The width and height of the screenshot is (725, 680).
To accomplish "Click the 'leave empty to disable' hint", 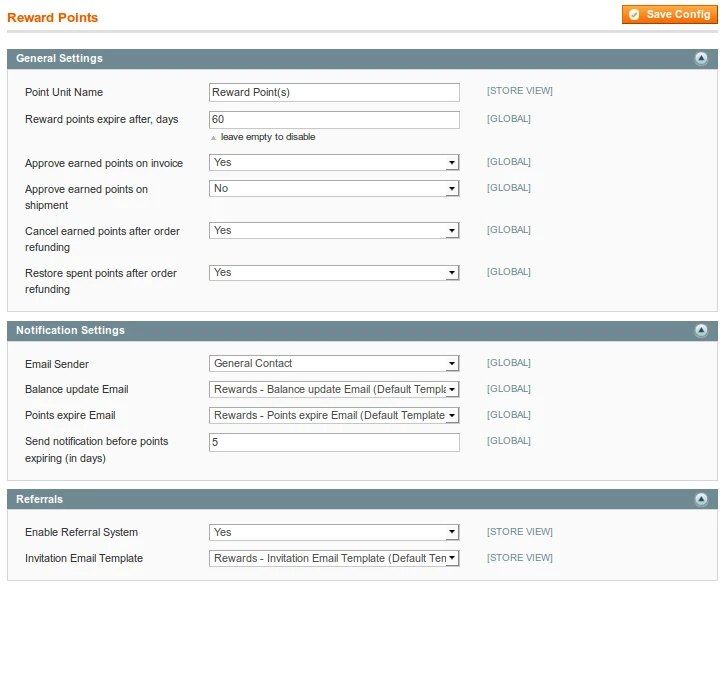I will pyautogui.click(x=268, y=137).
